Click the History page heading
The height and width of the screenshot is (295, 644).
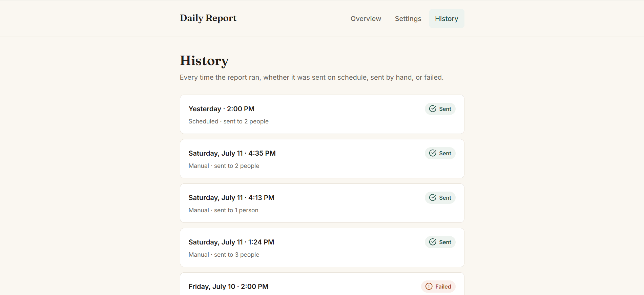(204, 61)
